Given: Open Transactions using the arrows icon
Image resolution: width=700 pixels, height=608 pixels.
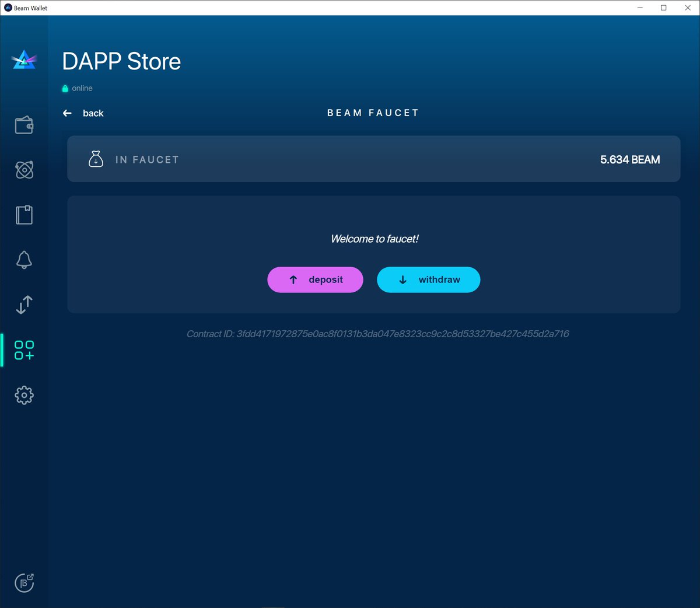Looking at the screenshot, I should pyautogui.click(x=24, y=305).
